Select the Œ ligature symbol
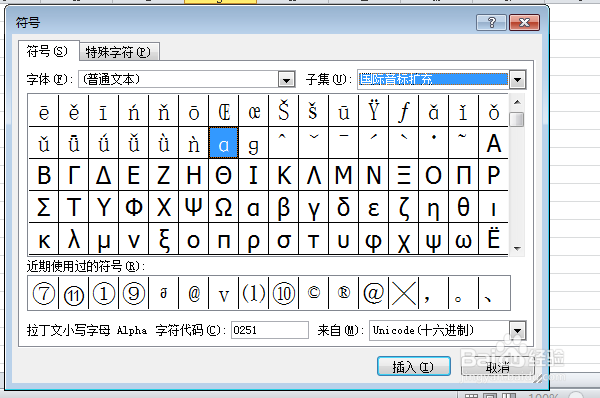Screen dimensions: 600x398 (x=223, y=111)
